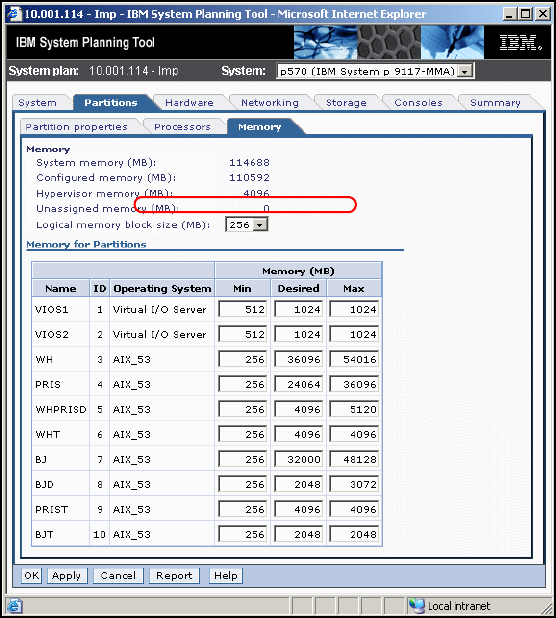Viewport: 556px width, 618px height.
Task: Click the Apply button
Action: 66,575
